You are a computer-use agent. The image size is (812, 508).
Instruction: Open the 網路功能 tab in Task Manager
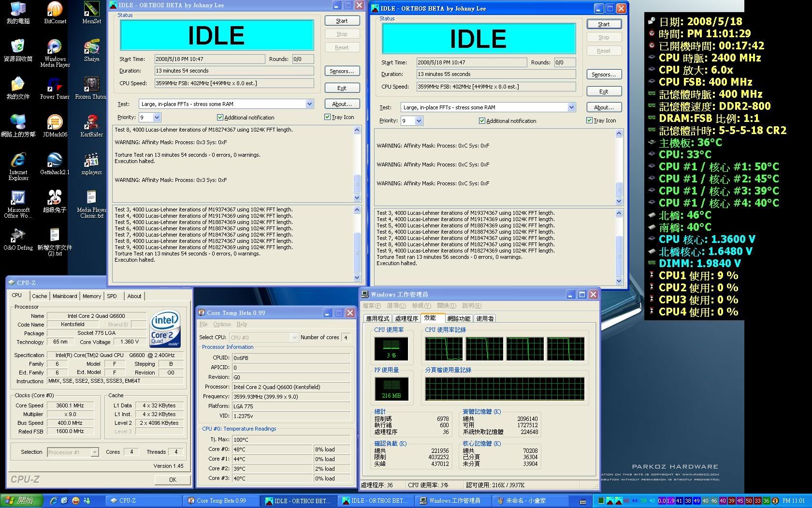458,318
